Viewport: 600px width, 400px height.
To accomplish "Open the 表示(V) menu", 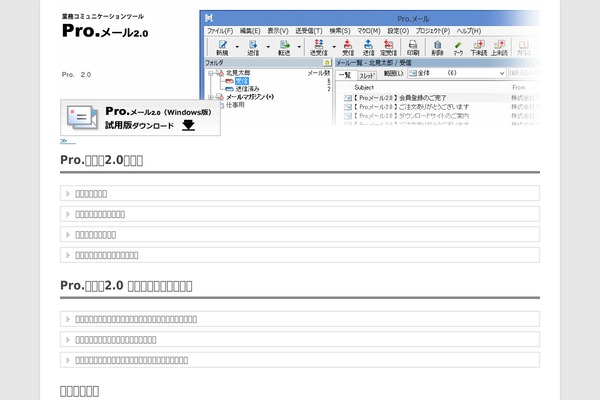I will point(278,31).
